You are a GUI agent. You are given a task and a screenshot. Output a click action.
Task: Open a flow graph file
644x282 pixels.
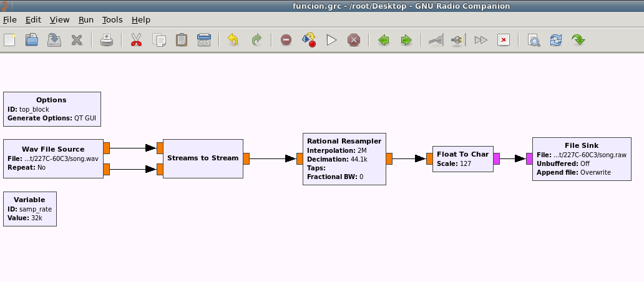pyautogui.click(x=32, y=40)
